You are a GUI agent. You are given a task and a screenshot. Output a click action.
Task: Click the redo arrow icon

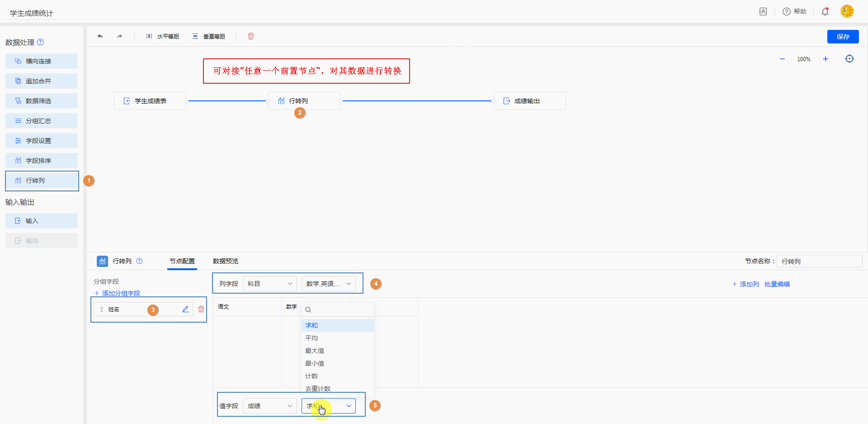click(120, 36)
